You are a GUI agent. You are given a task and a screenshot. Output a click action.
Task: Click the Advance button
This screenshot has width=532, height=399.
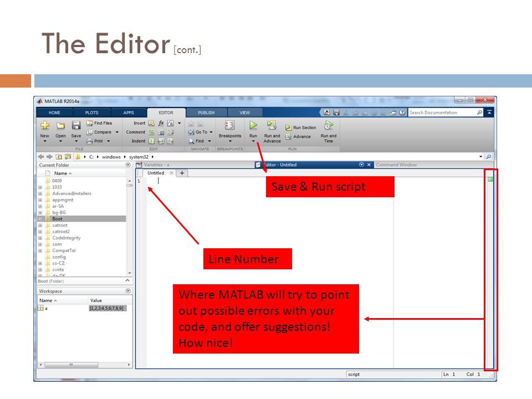[298, 136]
